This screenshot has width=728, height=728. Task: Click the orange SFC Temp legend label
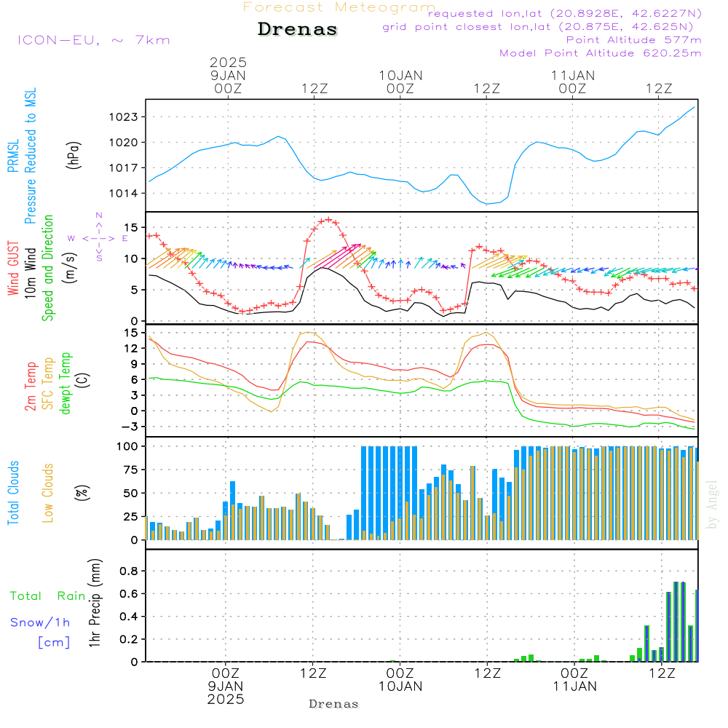click(48, 384)
